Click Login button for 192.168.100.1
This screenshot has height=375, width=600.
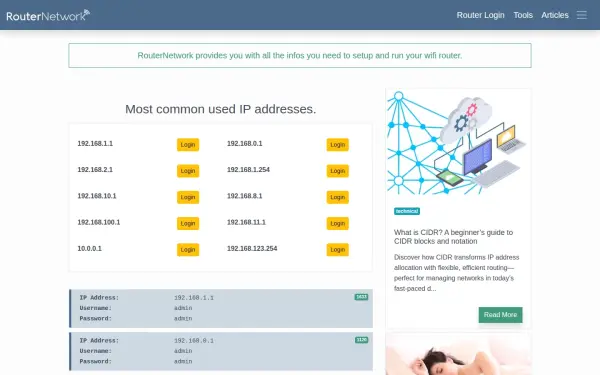click(188, 223)
